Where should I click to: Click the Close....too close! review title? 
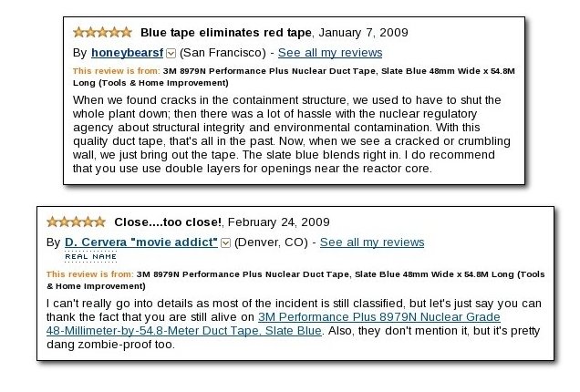(168, 222)
